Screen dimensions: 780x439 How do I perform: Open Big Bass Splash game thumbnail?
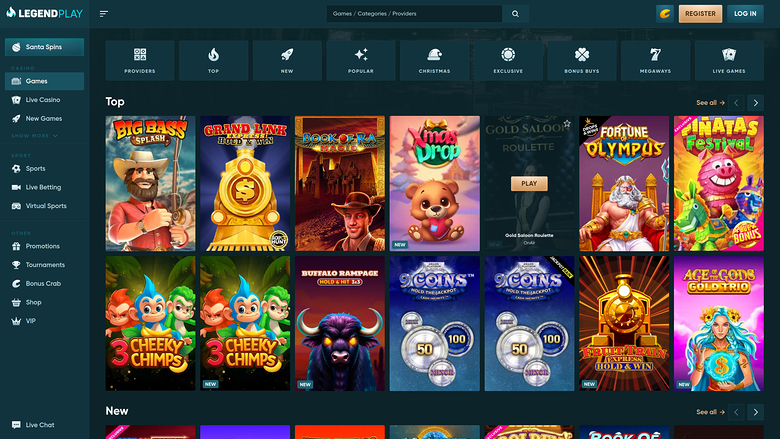[x=150, y=183]
